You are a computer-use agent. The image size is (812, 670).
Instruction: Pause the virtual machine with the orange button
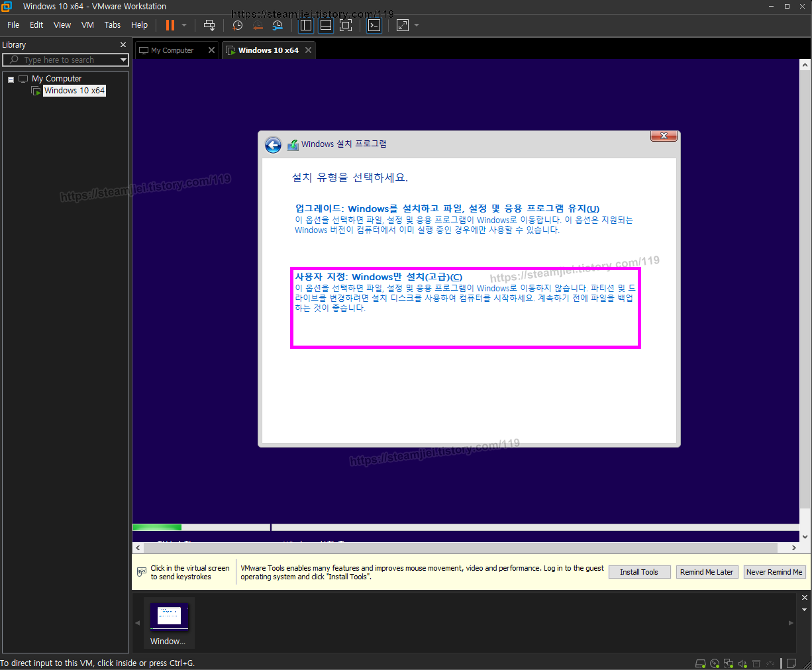click(170, 25)
